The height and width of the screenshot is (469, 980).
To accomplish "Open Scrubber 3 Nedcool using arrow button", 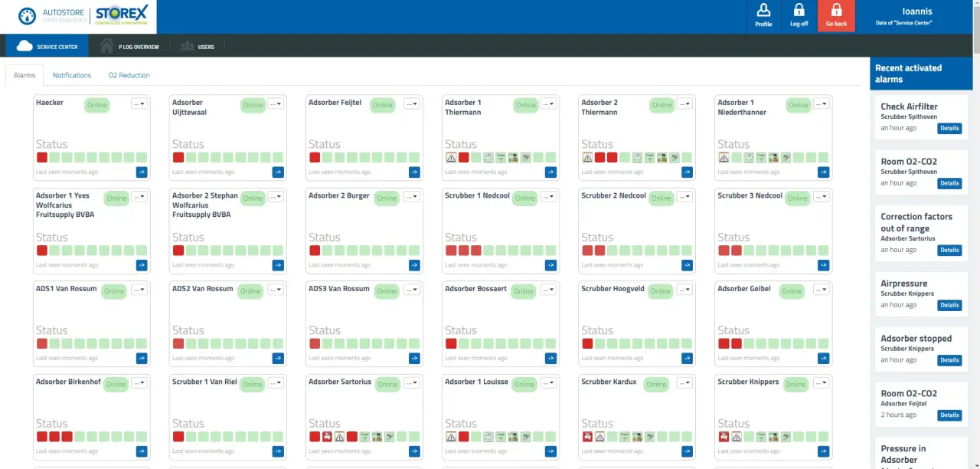I will pos(823,265).
